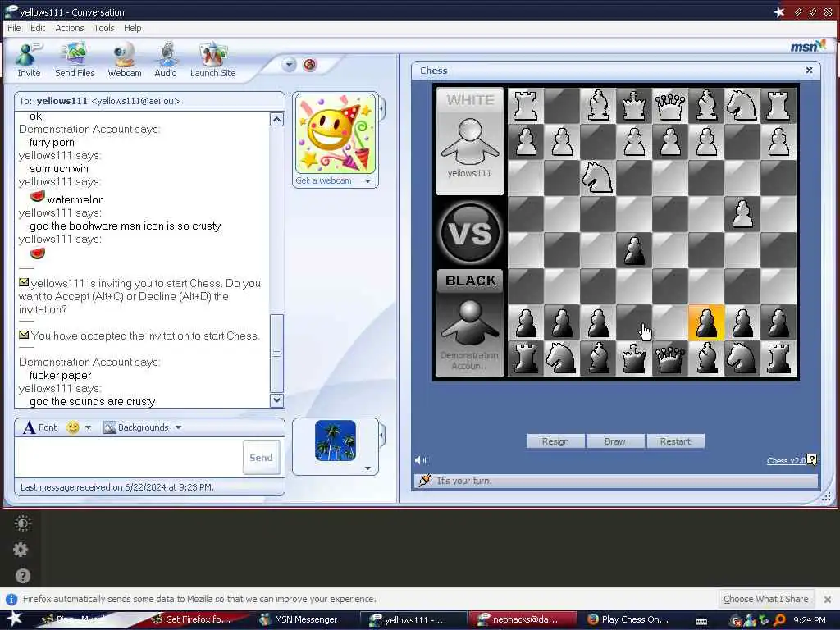Click the red block contact icon

point(309,65)
